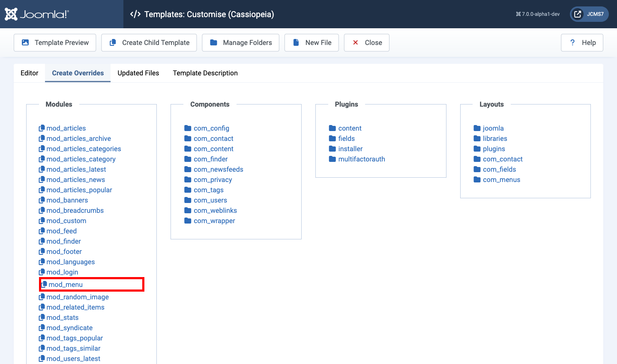Expand com_contact folder under Layouts

[x=498, y=159]
